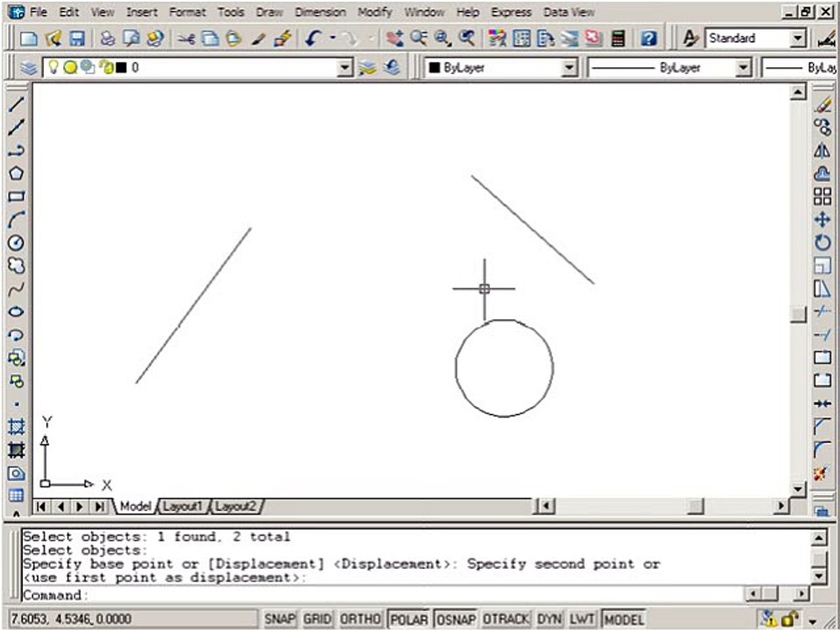
Task: Select the Line tool
Action: click(x=16, y=104)
